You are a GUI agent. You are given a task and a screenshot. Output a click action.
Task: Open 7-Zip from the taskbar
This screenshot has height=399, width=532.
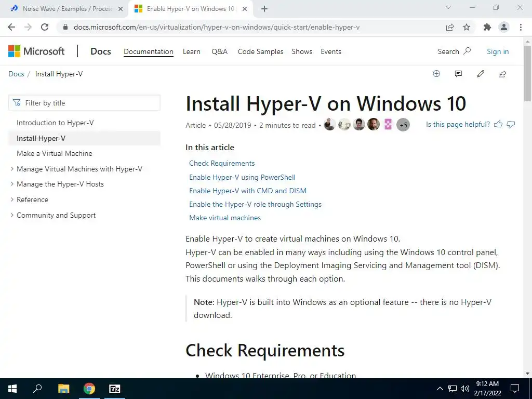click(115, 389)
